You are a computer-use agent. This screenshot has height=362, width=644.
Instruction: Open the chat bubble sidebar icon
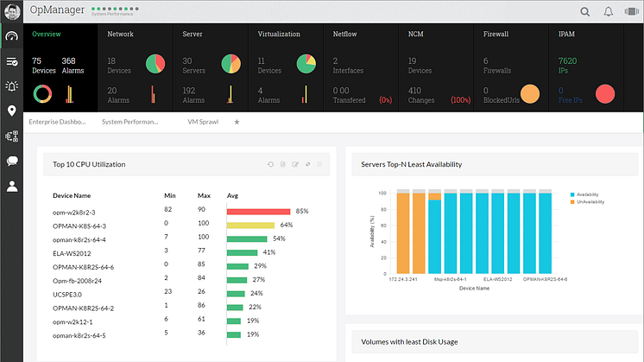click(12, 161)
